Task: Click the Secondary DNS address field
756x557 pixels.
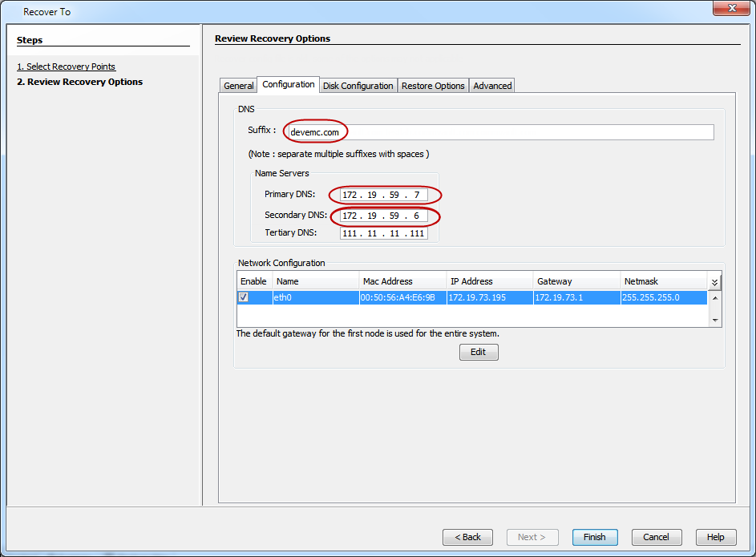Action: [x=383, y=216]
